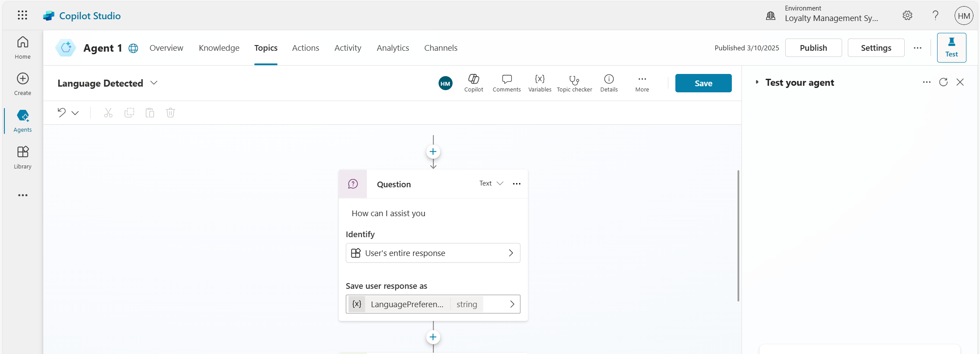The width and height of the screenshot is (980, 354).
Task: Expand the Test your agent triangle
Action: pos(757,82)
